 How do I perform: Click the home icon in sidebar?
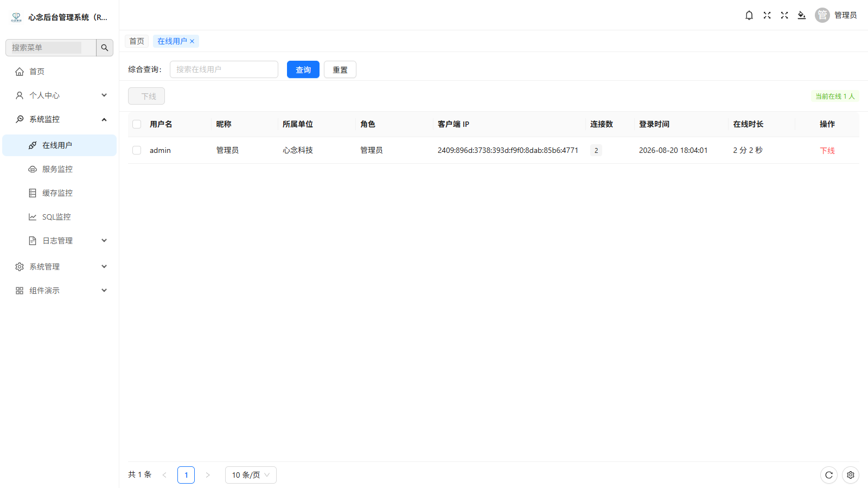[20, 72]
